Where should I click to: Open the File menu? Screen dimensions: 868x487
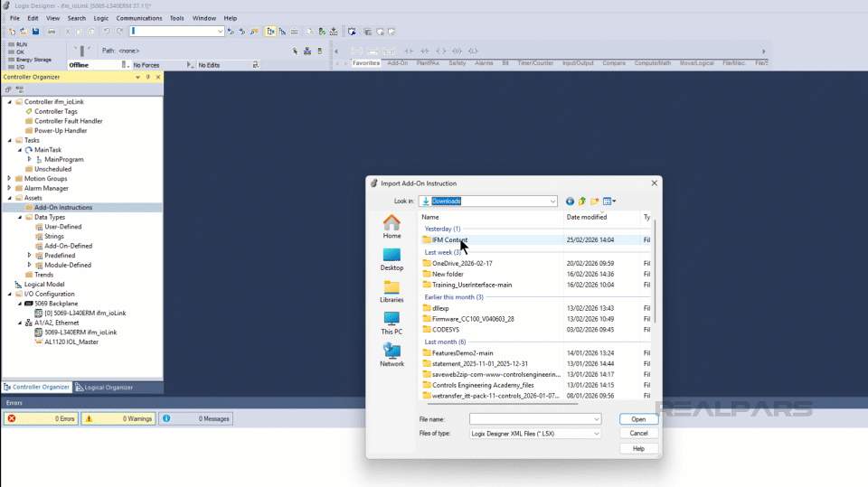pos(14,18)
